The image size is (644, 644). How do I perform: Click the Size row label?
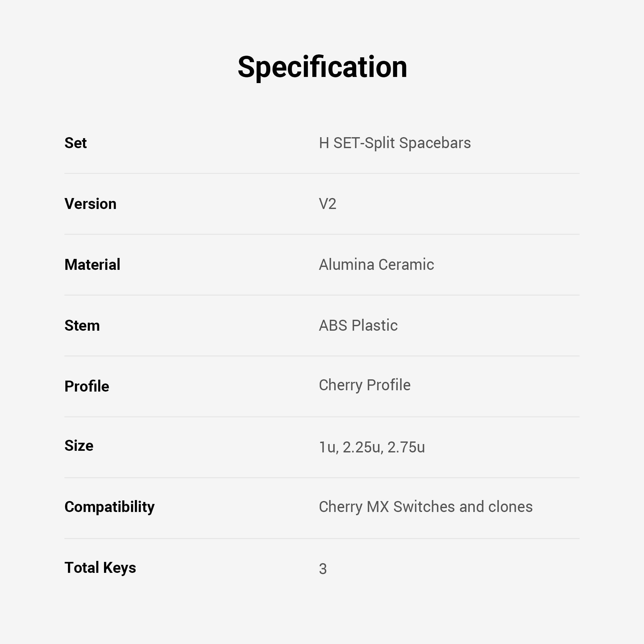tap(79, 446)
